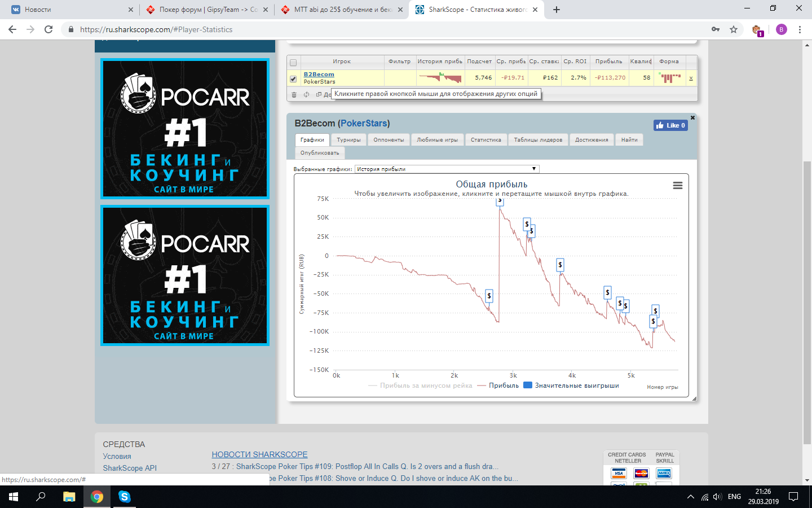The image size is (812, 508).
Task: Reload the SharkScope page
Action: point(48,29)
